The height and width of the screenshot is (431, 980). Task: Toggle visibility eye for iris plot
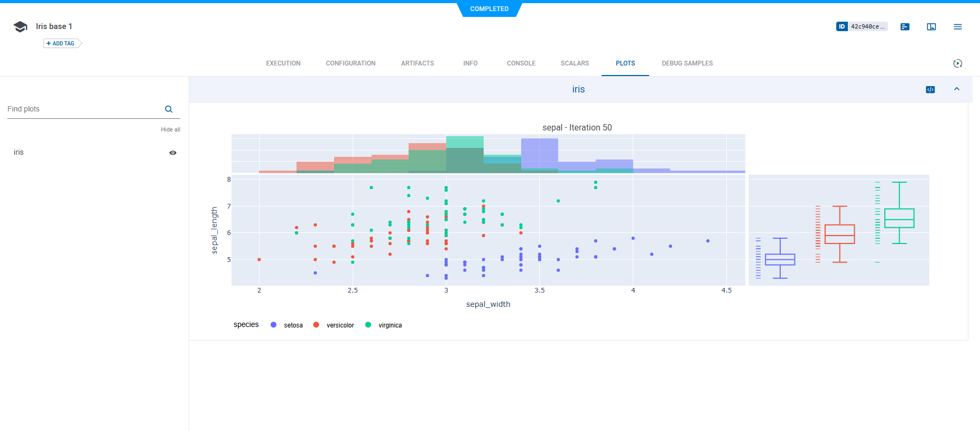[x=173, y=153]
